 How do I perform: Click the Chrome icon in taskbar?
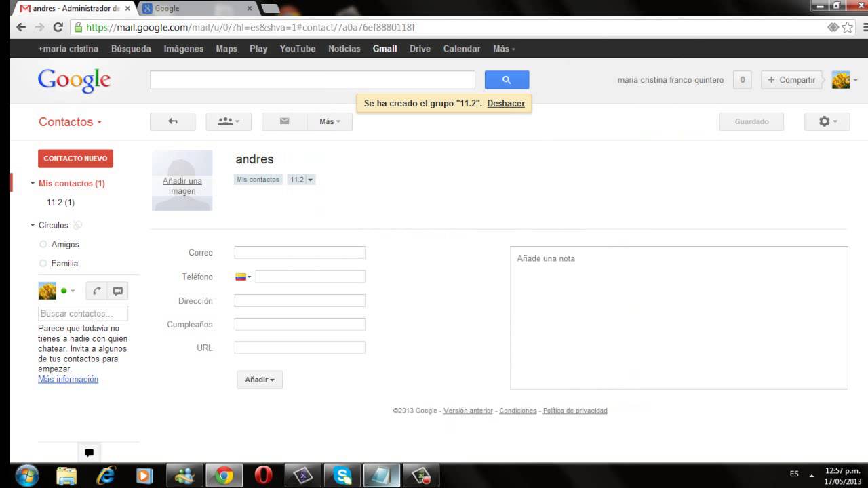click(x=224, y=476)
